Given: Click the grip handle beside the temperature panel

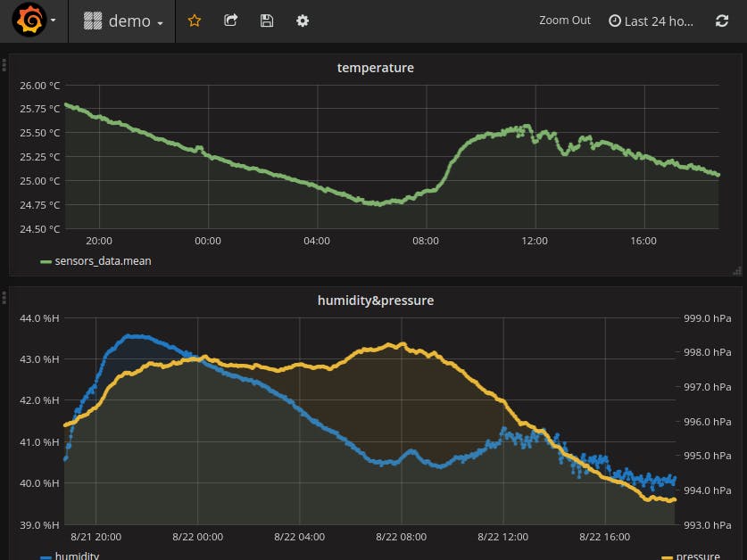Looking at the screenshot, I should click(x=4, y=64).
